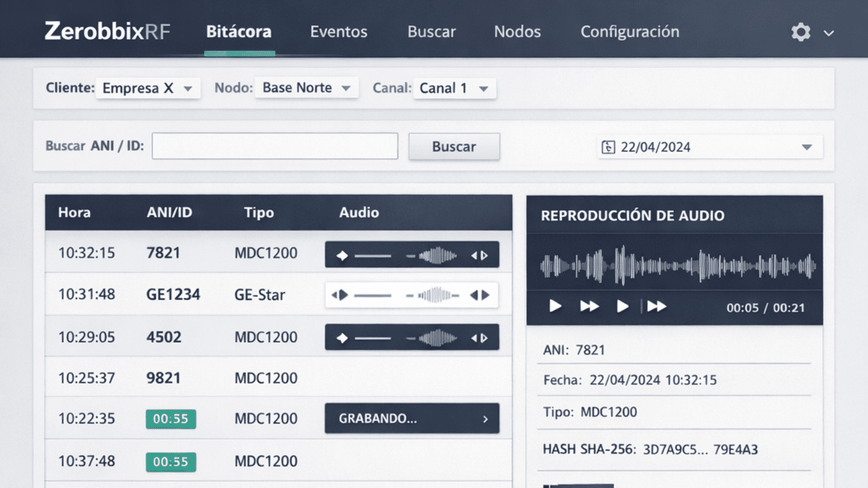Open the Cliente dropdown showing Empresa X
Viewport: 868px width, 488px height.
click(x=148, y=88)
